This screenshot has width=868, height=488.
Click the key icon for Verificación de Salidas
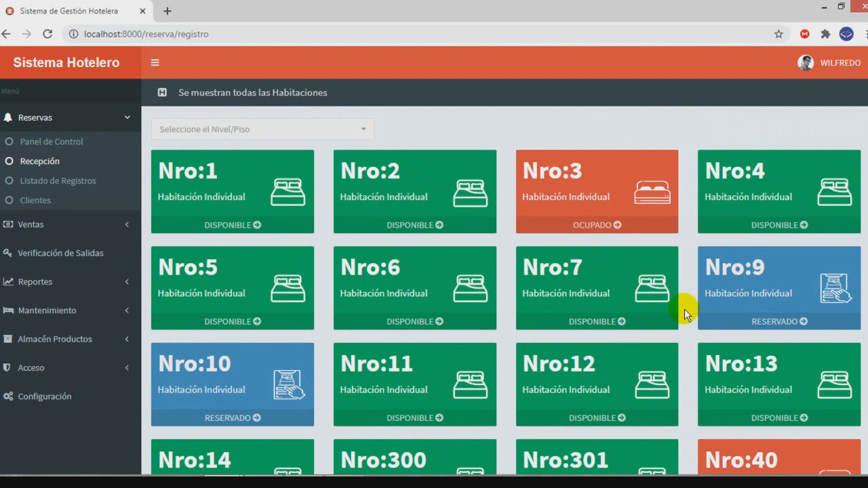(x=8, y=253)
